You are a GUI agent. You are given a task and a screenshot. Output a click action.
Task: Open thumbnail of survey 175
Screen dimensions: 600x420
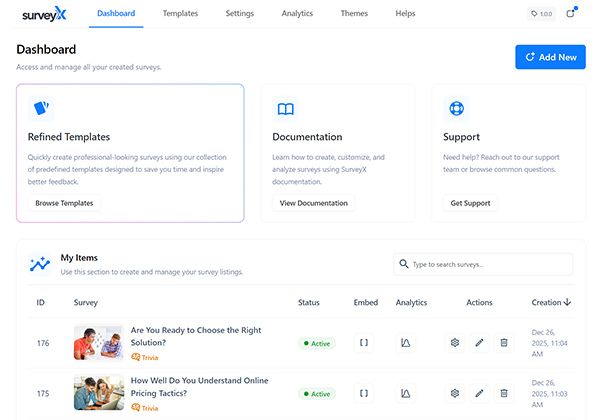click(99, 393)
